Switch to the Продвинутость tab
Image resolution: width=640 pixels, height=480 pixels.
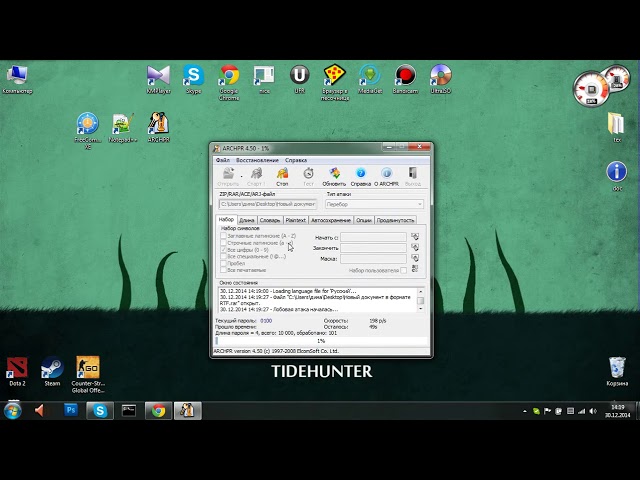coord(395,220)
